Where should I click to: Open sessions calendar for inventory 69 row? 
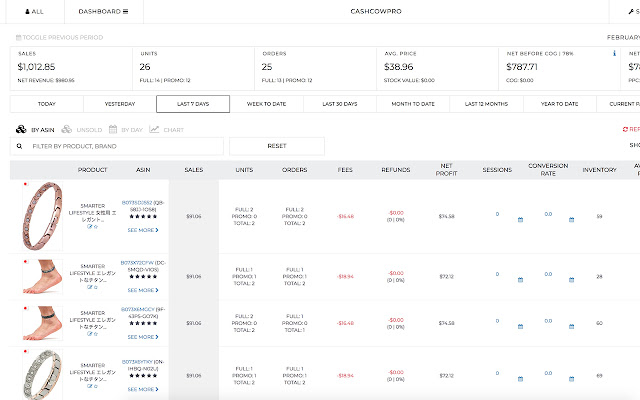(520, 379)
